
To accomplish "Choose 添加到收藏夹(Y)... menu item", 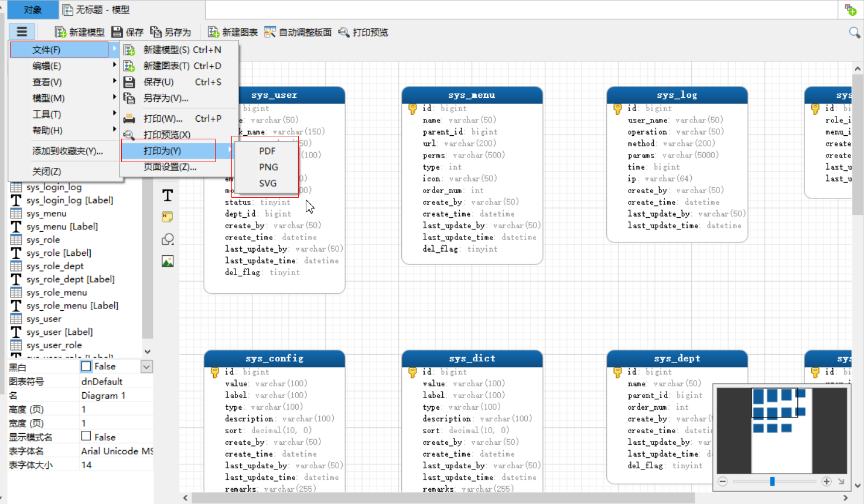I will coord(64,151).
